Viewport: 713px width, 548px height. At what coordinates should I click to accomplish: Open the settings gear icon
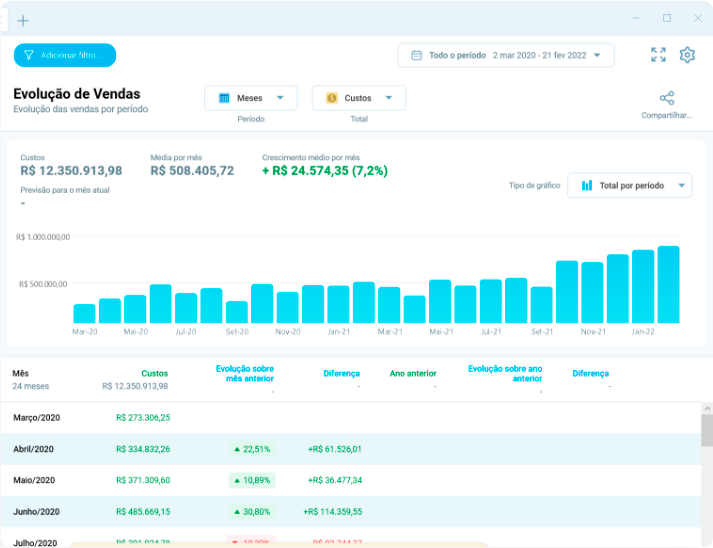tap(687, 55)
